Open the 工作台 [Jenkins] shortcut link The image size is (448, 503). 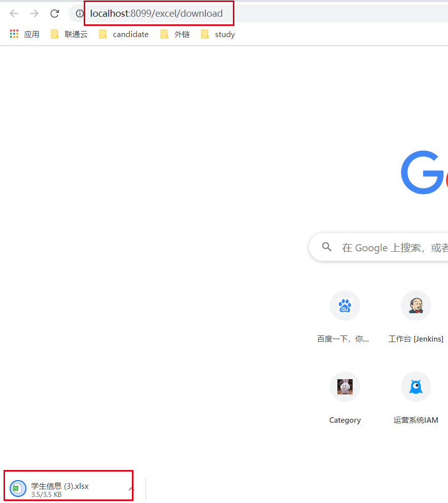tap(416, 339)
